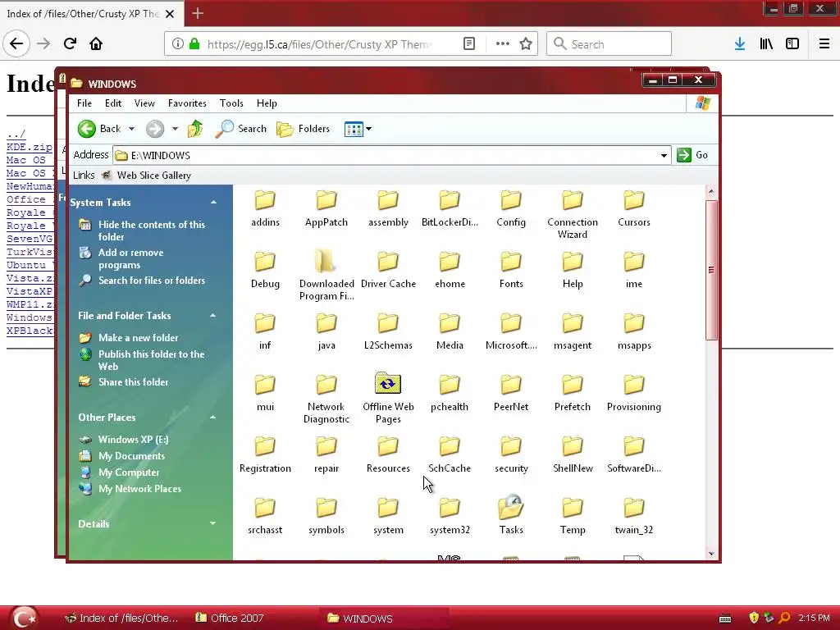The height and width of the screenshot is (630, 840).
Task: Select the Tasks folder icon
Action: (x=510, y=507)
